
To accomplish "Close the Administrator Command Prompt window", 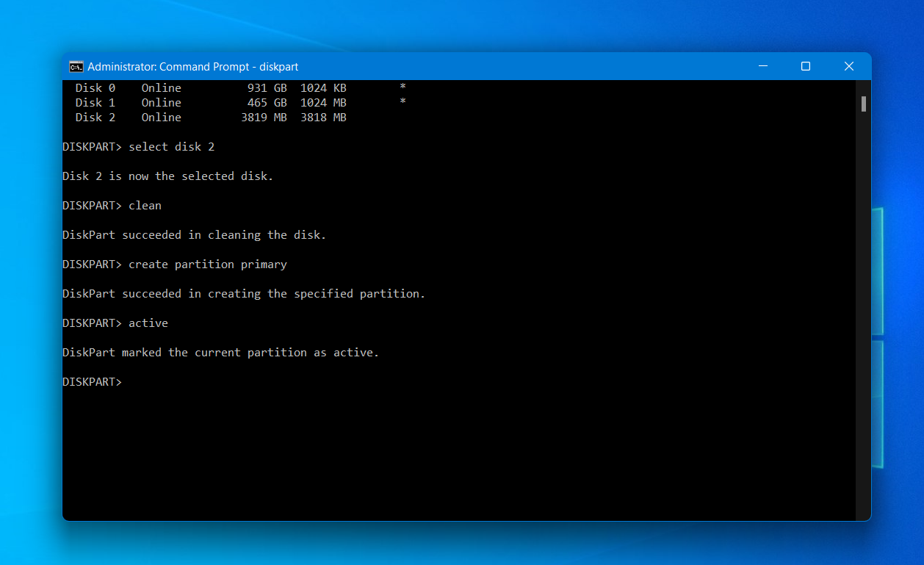I will pos(849,66).
